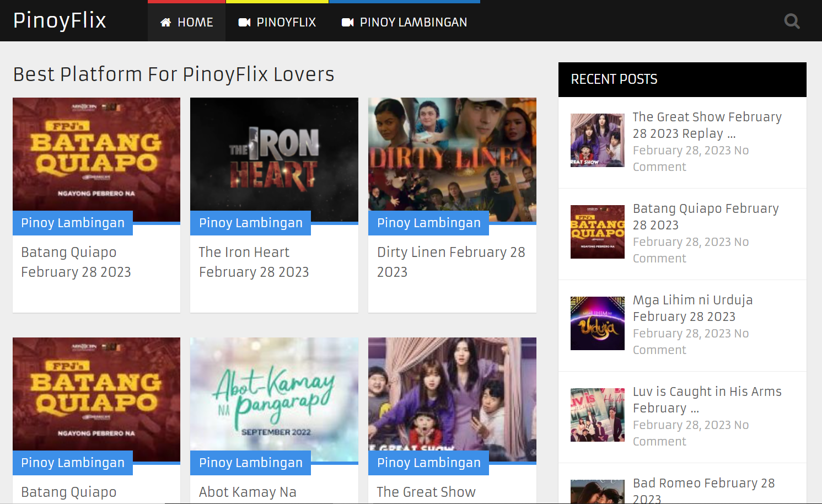Viewport: 822px width, 504px height.
Task: Open the search magnifier icon
Action: [792, 22]
